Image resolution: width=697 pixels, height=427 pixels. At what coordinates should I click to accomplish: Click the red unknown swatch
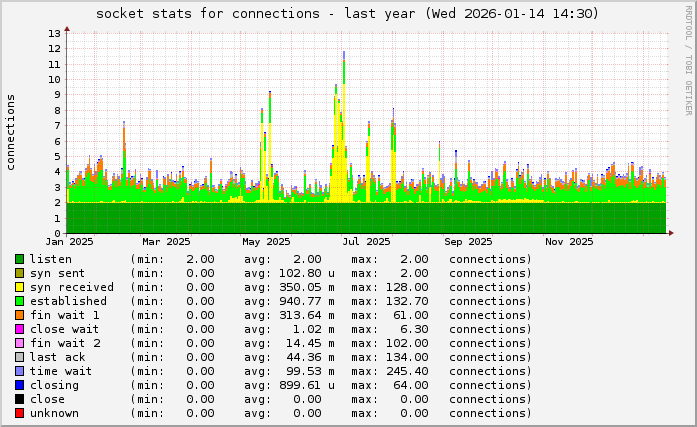point(19,413)
